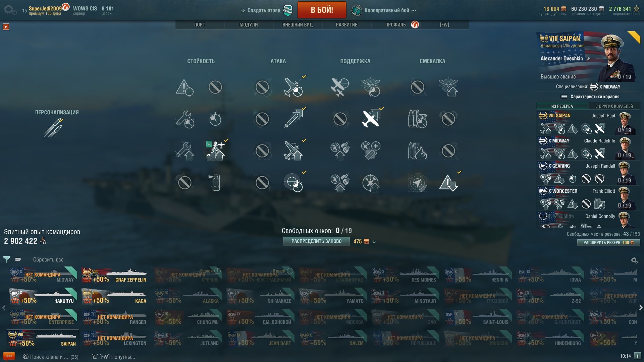
Task: Open the Alexander Ovechkin commander dropdown arrow
Action: pyautogui.click(x=588, y=59)
